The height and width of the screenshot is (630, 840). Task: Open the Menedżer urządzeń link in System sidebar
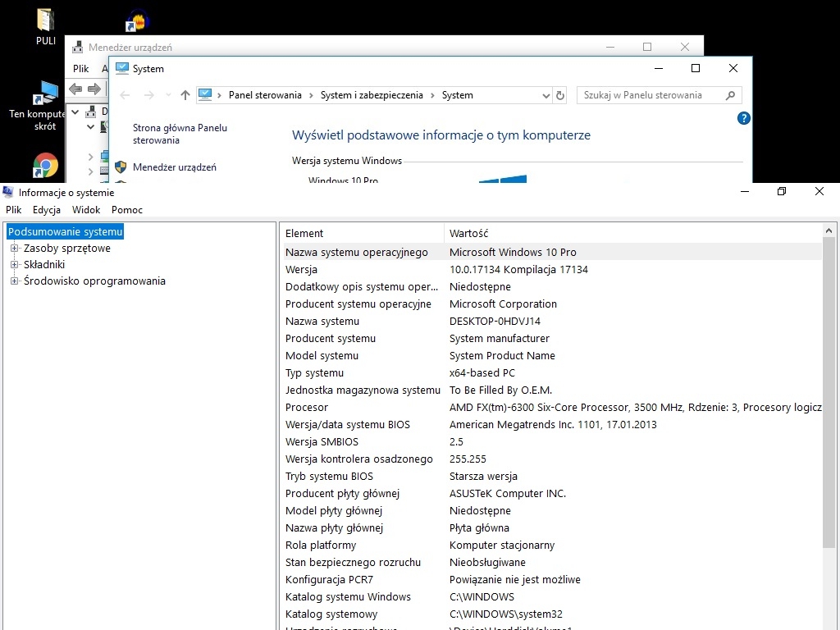(x=175, y=167)
